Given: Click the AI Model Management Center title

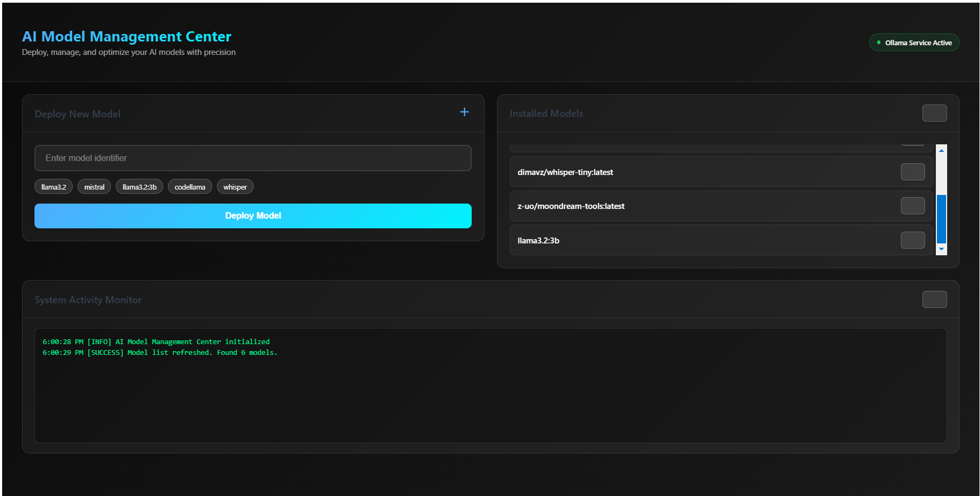Looking at the screenshot, I should (127, 37).
